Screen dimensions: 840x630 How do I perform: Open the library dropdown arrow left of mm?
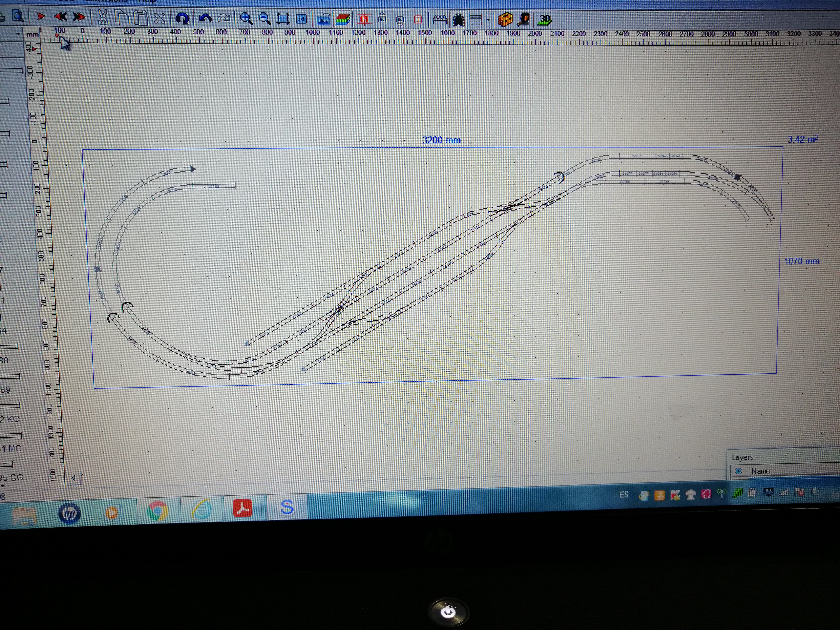(x=18, y=34)
